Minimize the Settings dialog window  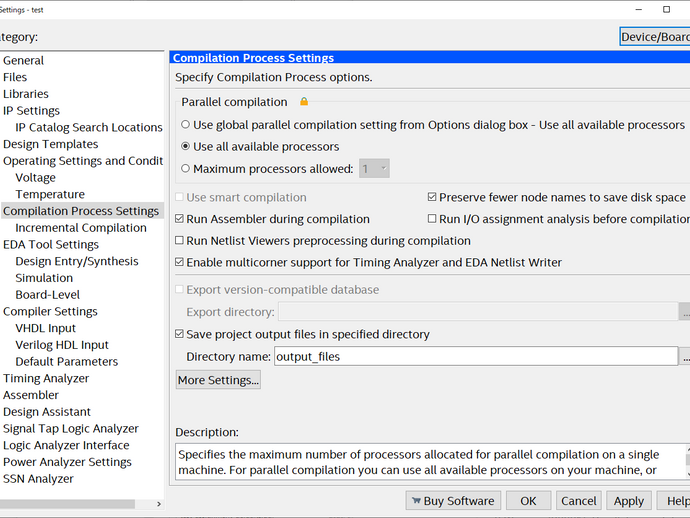[639, 9]
